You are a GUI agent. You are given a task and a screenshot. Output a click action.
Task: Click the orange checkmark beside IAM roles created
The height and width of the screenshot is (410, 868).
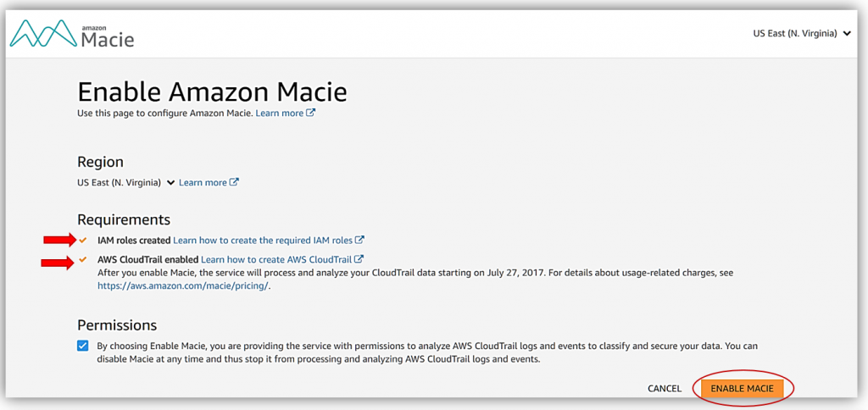pos(83,240)
